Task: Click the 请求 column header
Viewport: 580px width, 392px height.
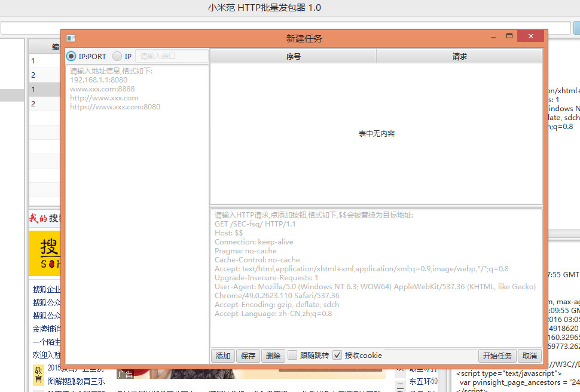Action: click(459, 56)
